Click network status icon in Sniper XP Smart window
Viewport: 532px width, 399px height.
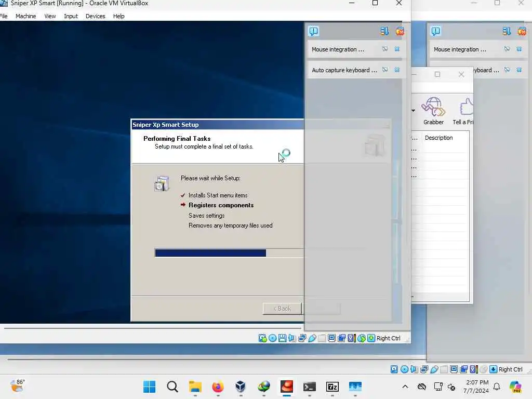[x=302, y=338]
